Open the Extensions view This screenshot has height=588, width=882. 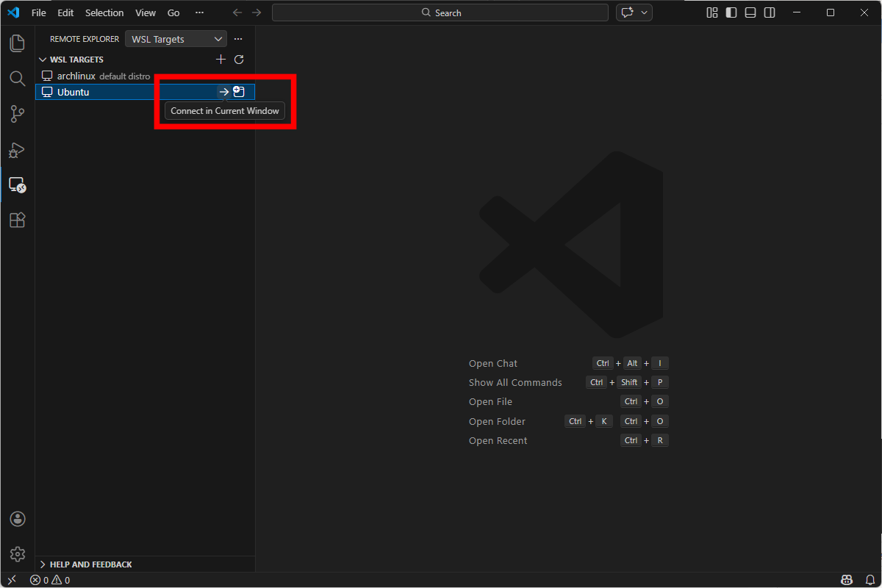(17, 220)
